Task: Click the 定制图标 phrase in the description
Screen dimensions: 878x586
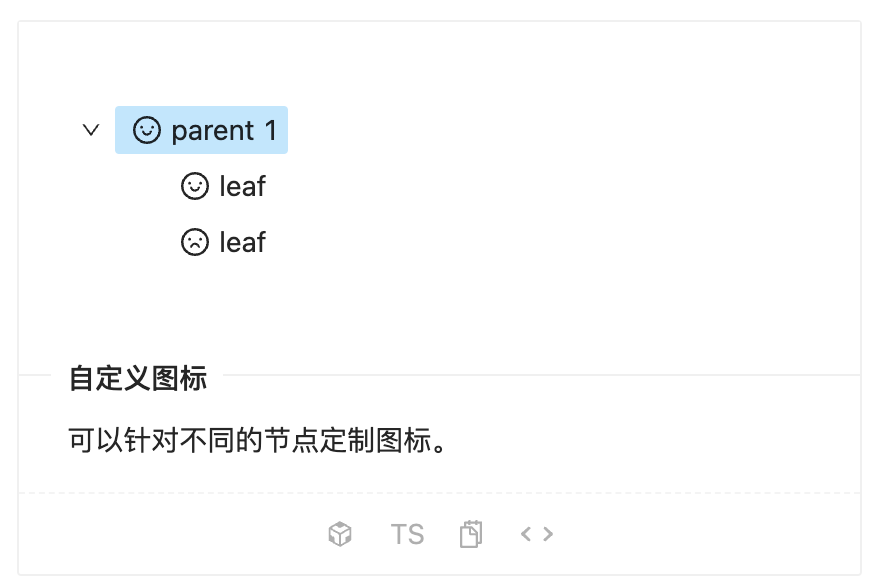Action: click(x=376, y=440)
